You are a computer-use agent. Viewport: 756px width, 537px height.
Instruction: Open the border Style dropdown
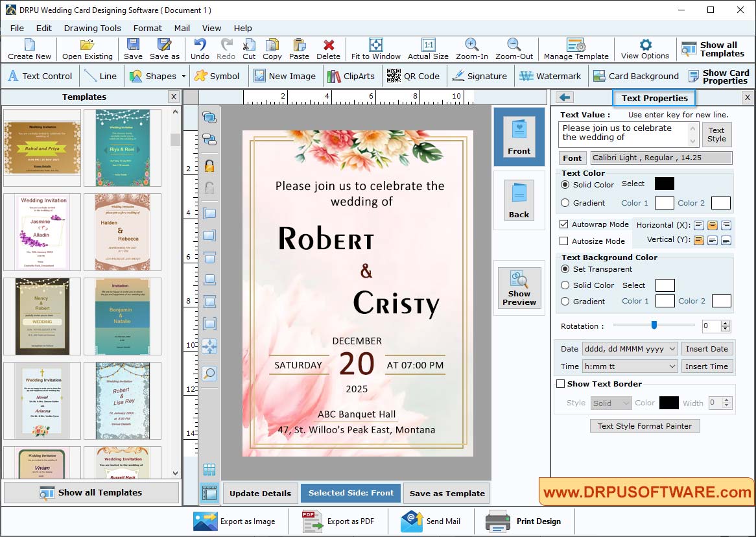click(x=610, y=402)
